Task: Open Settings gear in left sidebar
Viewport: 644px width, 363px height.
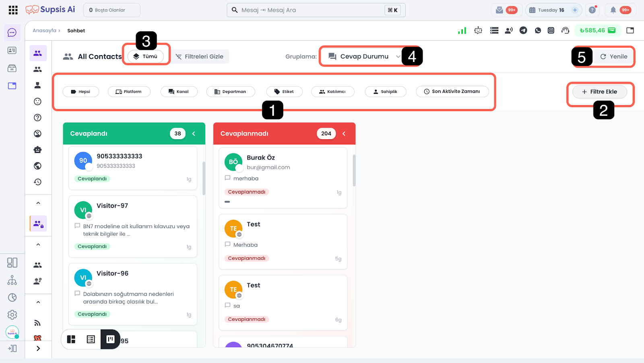Action: click(12, 315)
